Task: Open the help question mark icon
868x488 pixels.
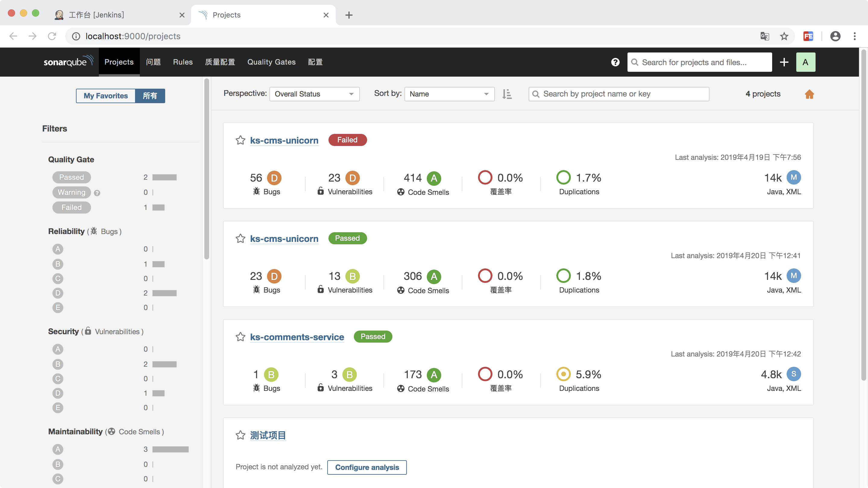Action: (x=615, y=62)
